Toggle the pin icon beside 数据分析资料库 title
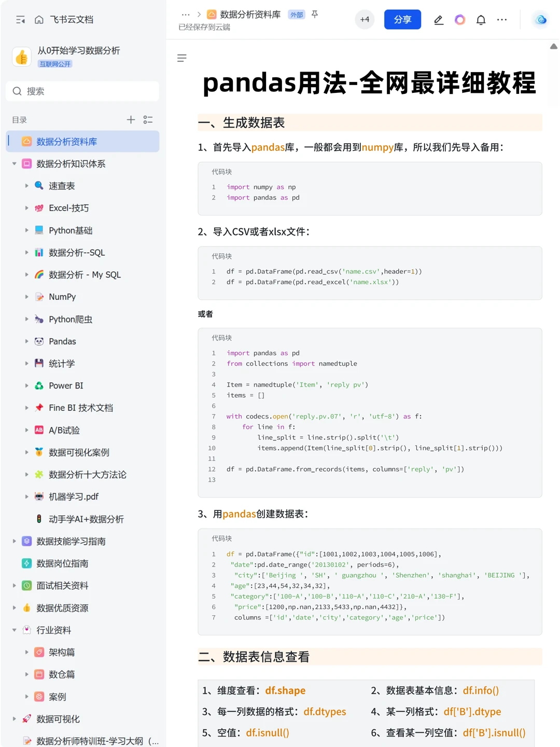Viewport: 560px width, 747px height. [315, 15]
